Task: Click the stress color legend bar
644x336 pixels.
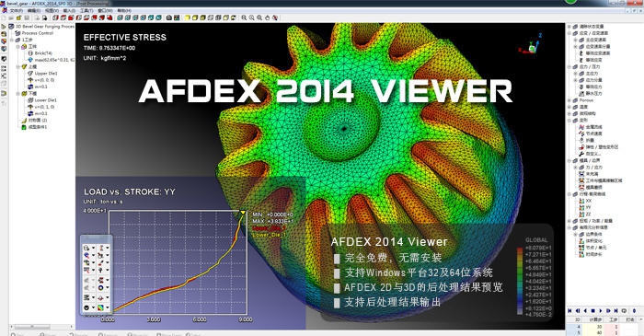Action: click(x=520, y=282)
